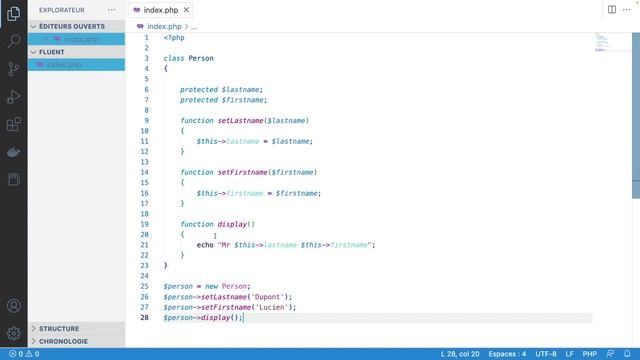Image resolution: width=640 pixels, height=360 pixels.
Task: Open the Accounts menu icon
Action: coord(13,306)
